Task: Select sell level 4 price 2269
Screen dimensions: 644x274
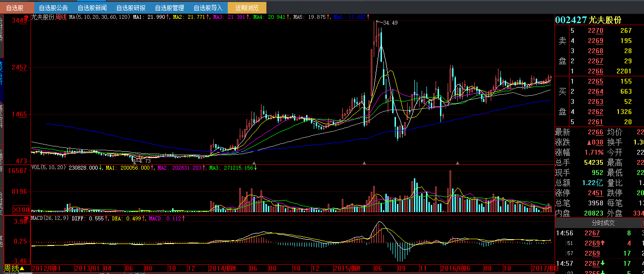Action: [595, 41]
